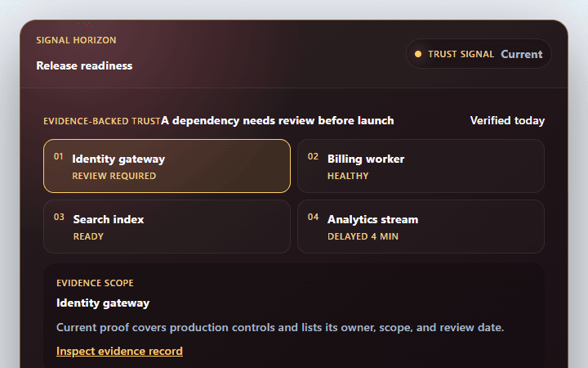Open the Search index card
Image resolution: width=588 pixels, height=368 pixels.
[167, 227]
